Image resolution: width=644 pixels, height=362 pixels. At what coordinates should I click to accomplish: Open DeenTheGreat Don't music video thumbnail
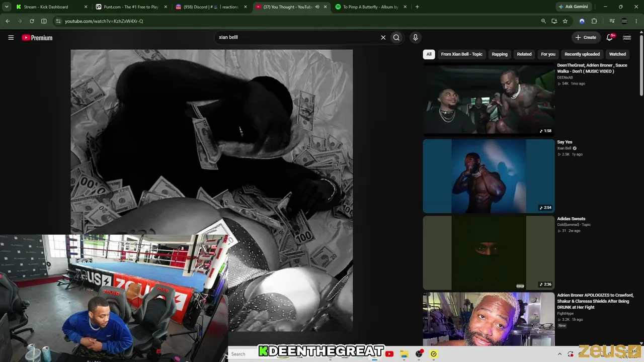tap(489, 99)
